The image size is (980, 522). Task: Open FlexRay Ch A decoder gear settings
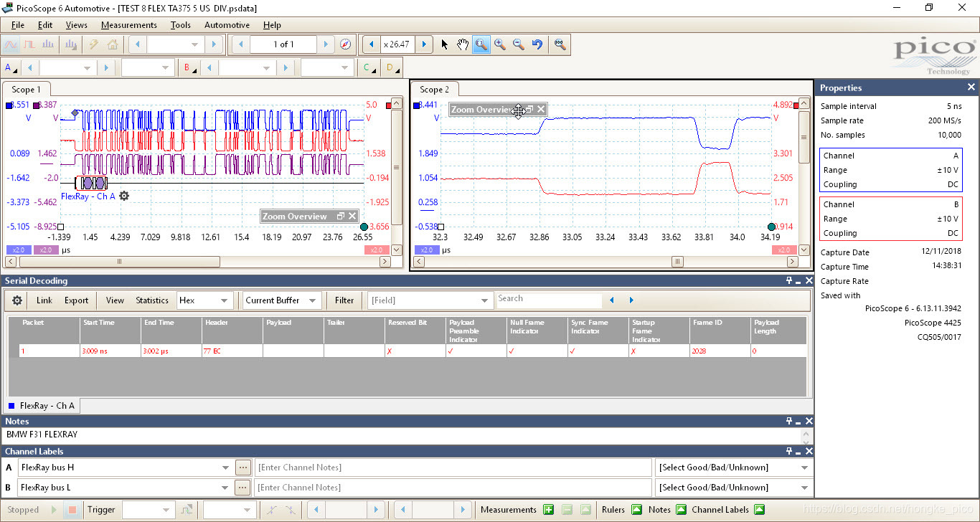124,196
